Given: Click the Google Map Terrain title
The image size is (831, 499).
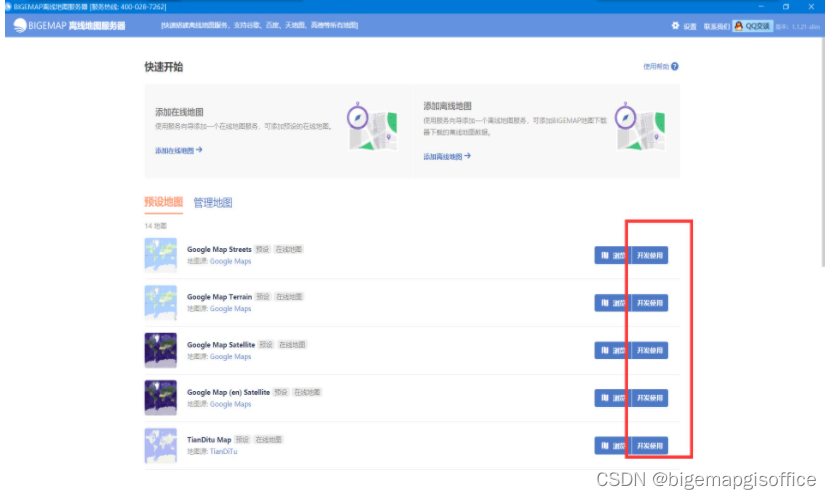Looking at the screenshot, I should tap(219, 297).
